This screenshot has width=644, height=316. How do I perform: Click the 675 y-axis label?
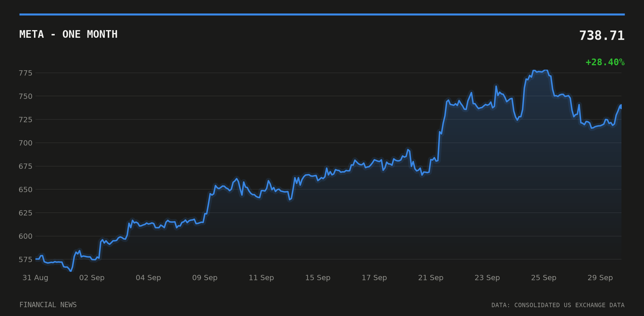[25, 166]
